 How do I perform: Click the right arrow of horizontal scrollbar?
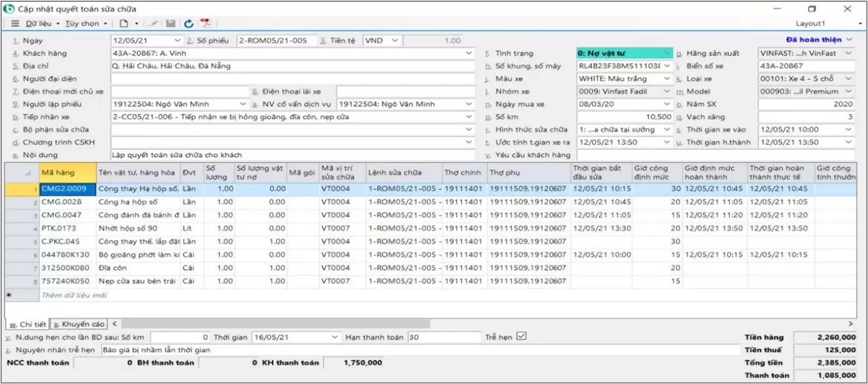point(851,324)
